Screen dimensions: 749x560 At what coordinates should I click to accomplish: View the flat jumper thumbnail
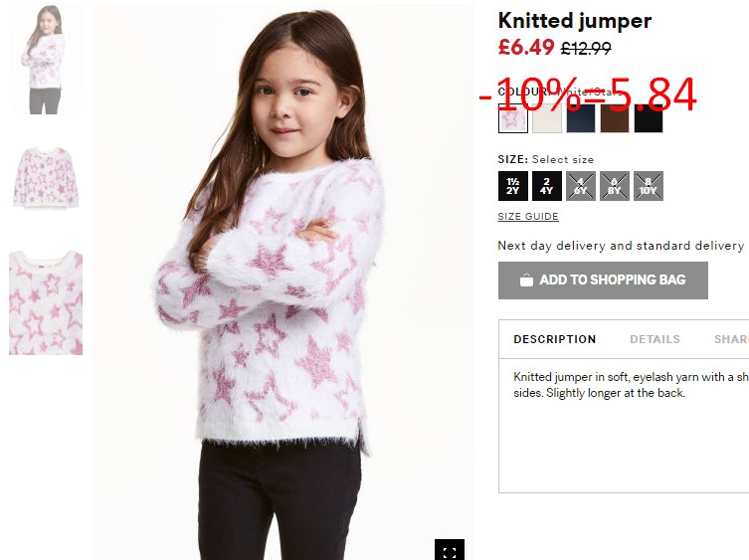(x=46, y=178)
